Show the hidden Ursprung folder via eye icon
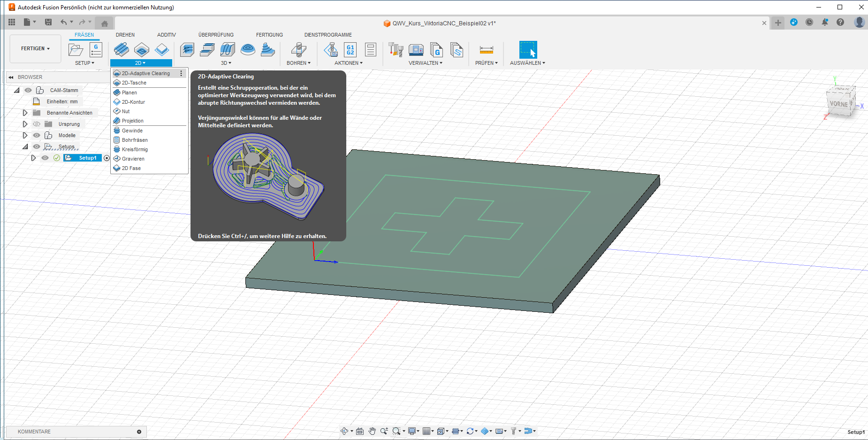The height and width of the screenshot is (440, 868). (x=37, y=124)
